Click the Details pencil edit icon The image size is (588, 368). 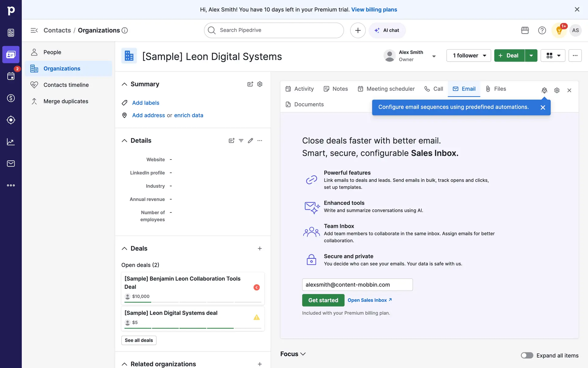(x=250, y=140)
